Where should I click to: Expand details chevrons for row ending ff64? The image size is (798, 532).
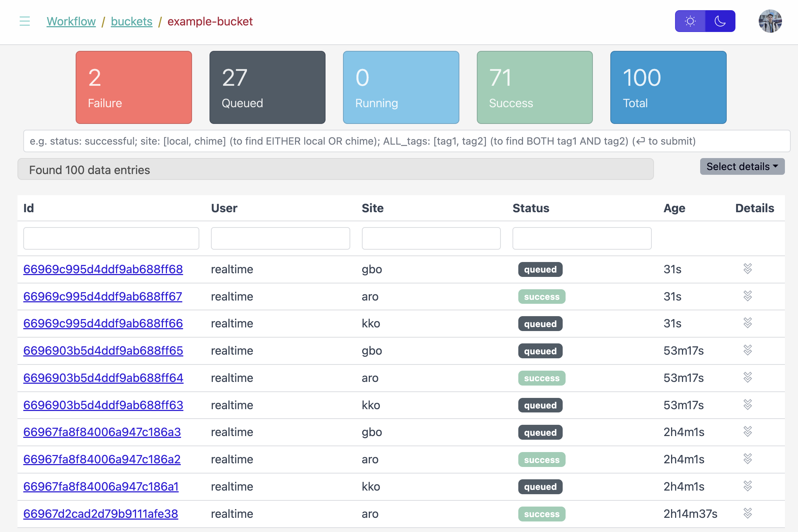[747, 377]
